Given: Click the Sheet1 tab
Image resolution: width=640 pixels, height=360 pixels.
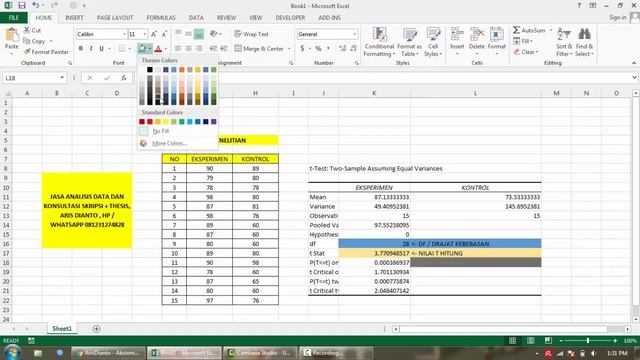Looking at the screenshot, I should 62,329.
